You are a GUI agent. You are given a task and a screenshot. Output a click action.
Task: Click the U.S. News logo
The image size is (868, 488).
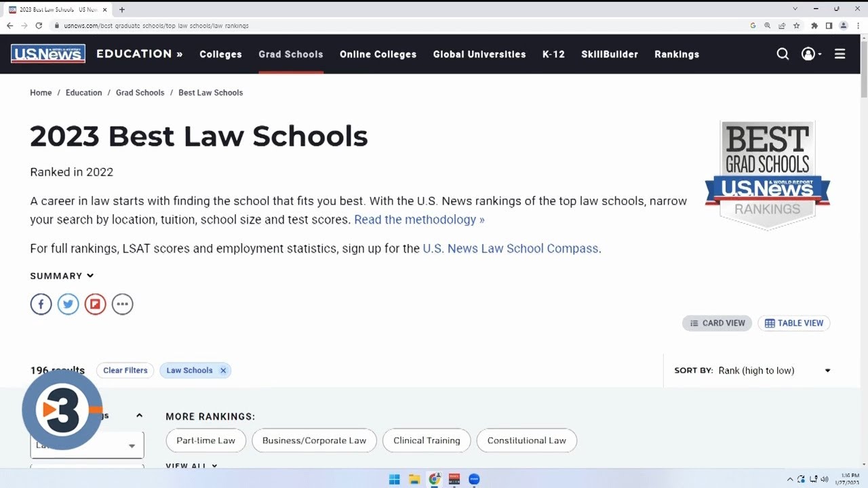pyautogui.click(x=48, y=54)
